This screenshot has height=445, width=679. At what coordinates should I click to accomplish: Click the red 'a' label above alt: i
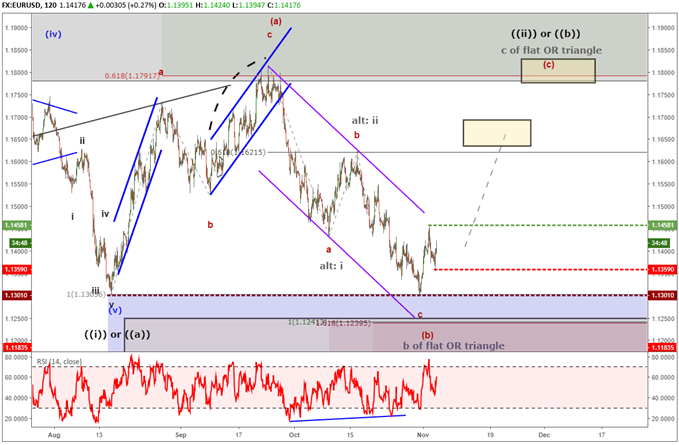[329, 250]
